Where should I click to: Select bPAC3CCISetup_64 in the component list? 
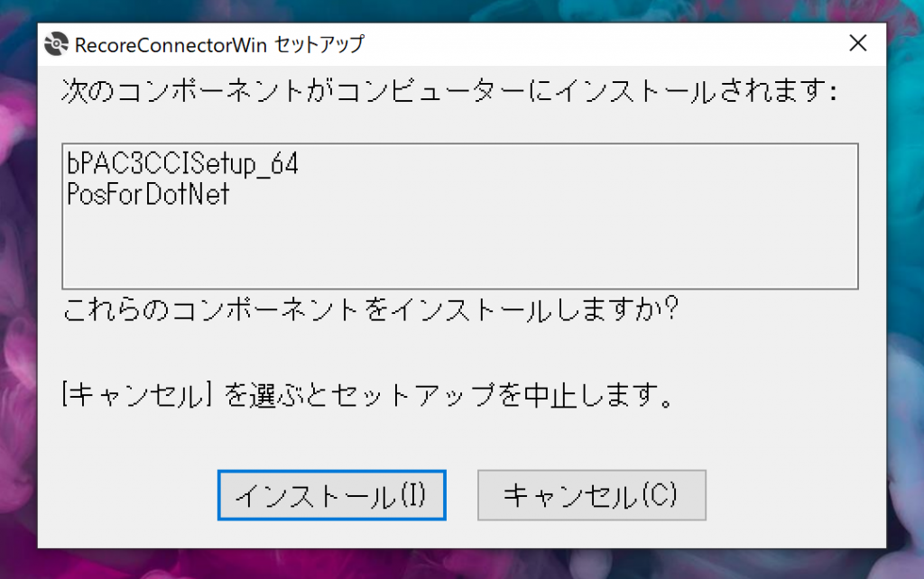pos(182,165)
